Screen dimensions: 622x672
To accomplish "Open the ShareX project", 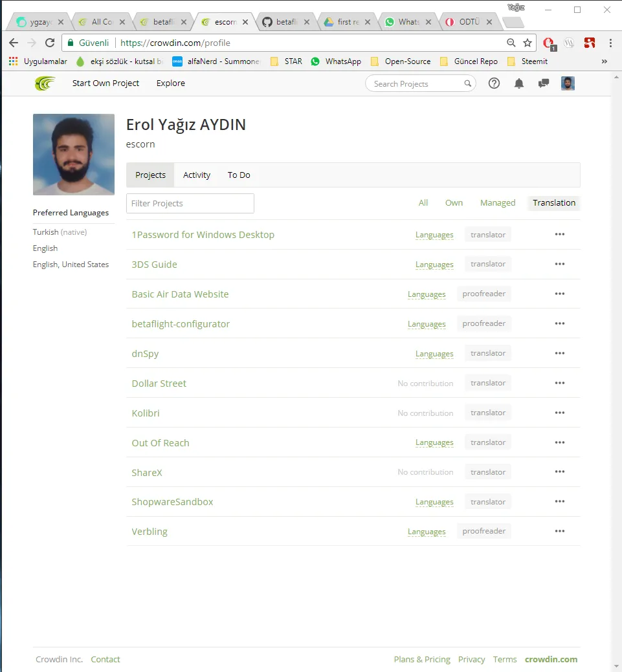I will pos(147,473).
